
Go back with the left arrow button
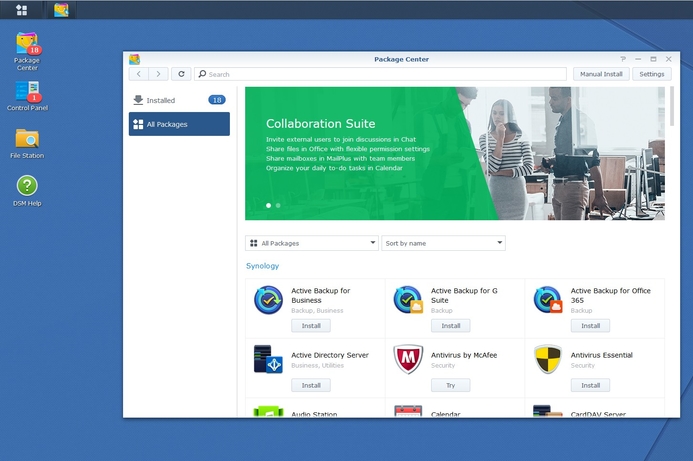click(139, 74)
